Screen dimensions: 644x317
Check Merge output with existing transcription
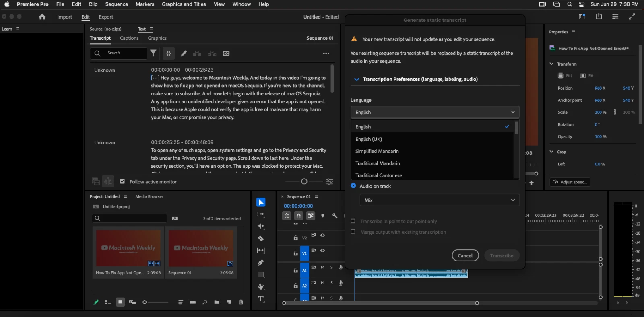[x=353, y=232]
